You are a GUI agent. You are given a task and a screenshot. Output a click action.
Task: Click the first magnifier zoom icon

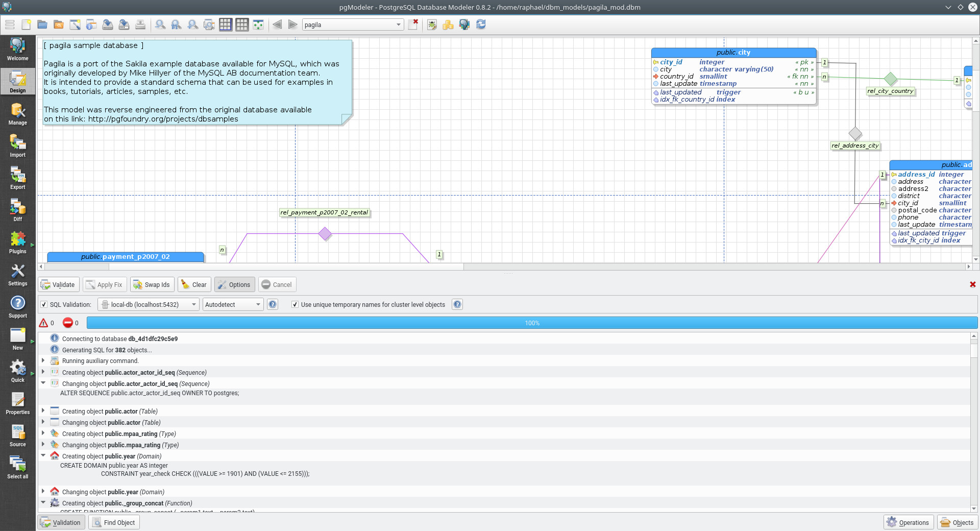click(160, 25)
